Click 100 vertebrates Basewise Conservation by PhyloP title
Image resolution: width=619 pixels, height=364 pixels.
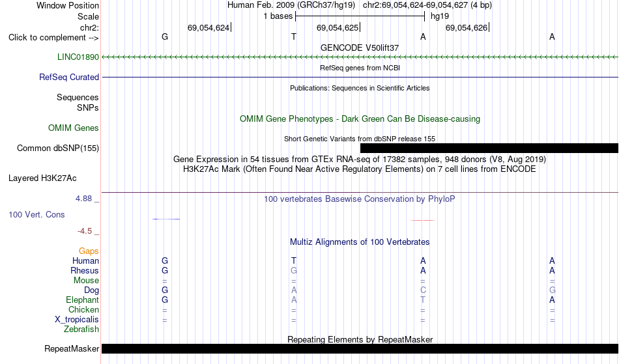click(x=360, y=199)
